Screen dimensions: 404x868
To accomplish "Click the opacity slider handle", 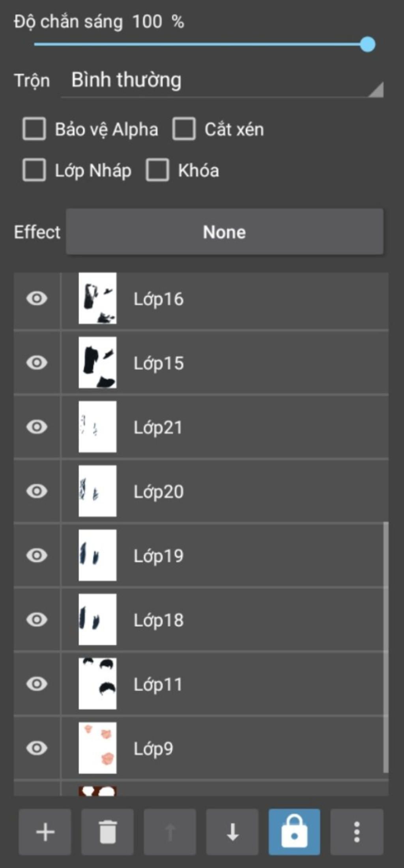I will click(x=368, y=44).
